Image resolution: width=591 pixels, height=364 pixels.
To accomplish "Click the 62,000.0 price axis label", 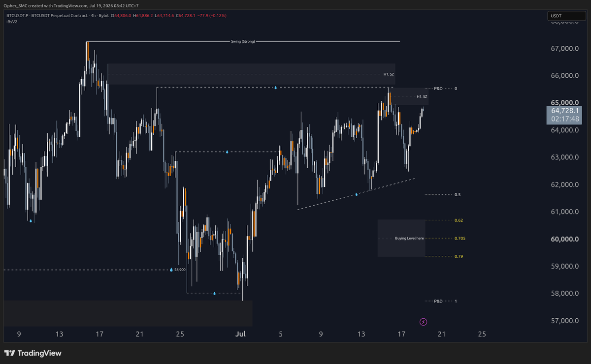I will click(564, 185).
